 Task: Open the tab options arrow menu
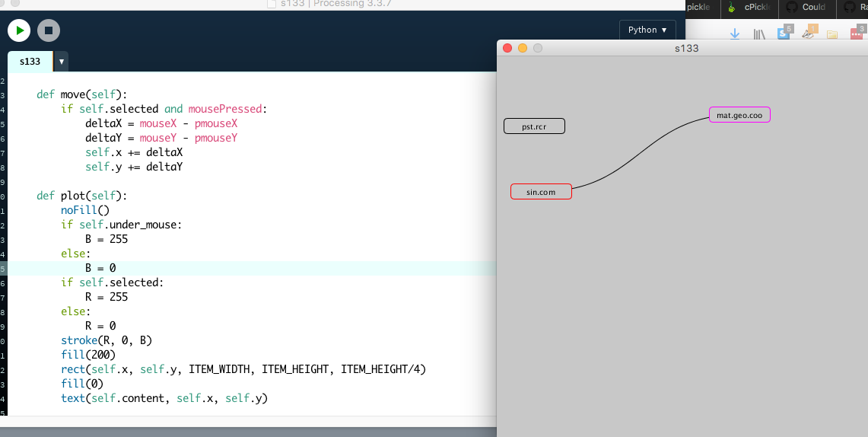click(x=62, y=62)
